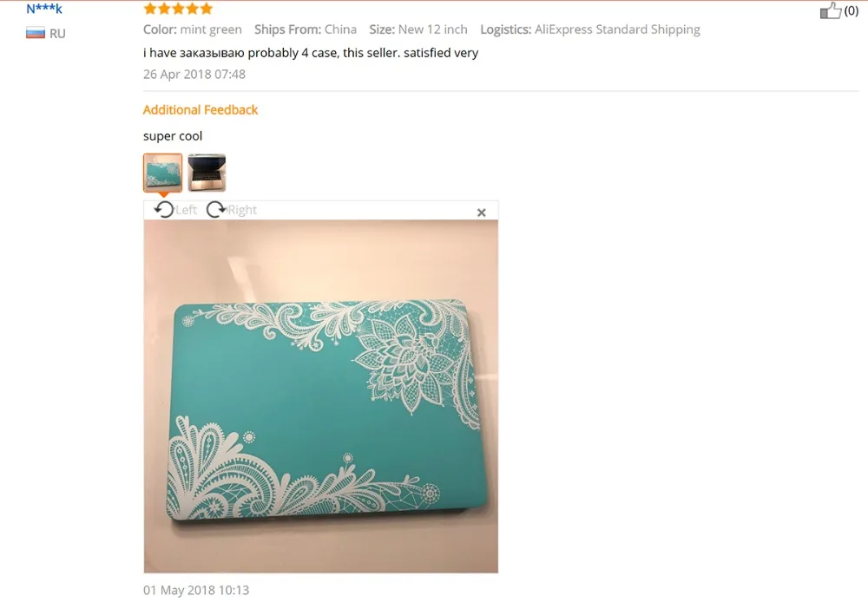The image size is (868, 602).
Task: Click the Additional Feedback heading
Action: coord(201,109)
